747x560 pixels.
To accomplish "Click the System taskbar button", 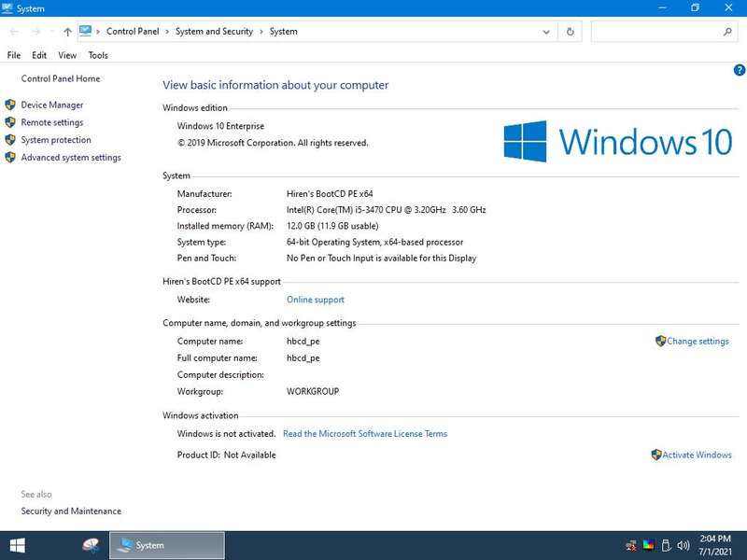I will (167, 545).
